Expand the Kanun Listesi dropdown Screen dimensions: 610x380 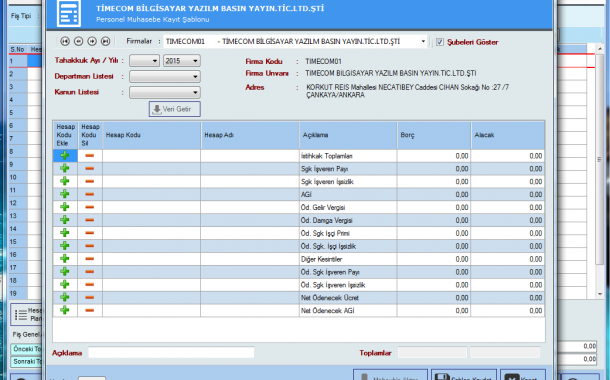[x=165, y=93]
